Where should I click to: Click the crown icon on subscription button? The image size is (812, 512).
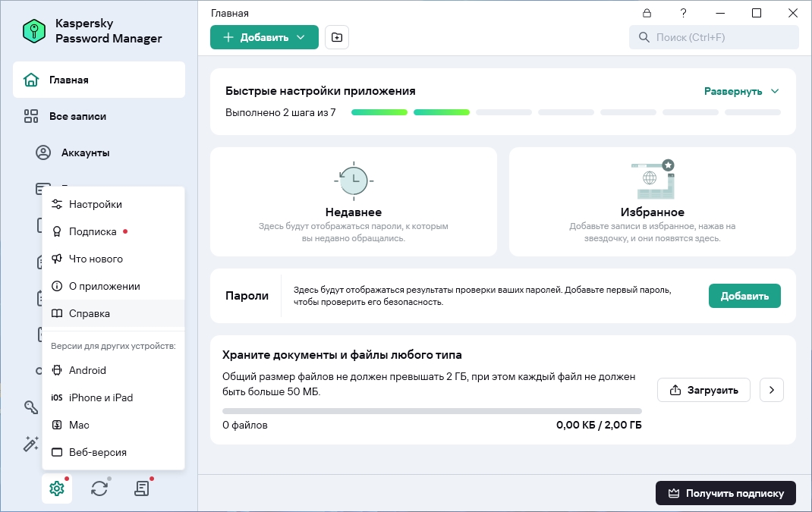[674, 493]
